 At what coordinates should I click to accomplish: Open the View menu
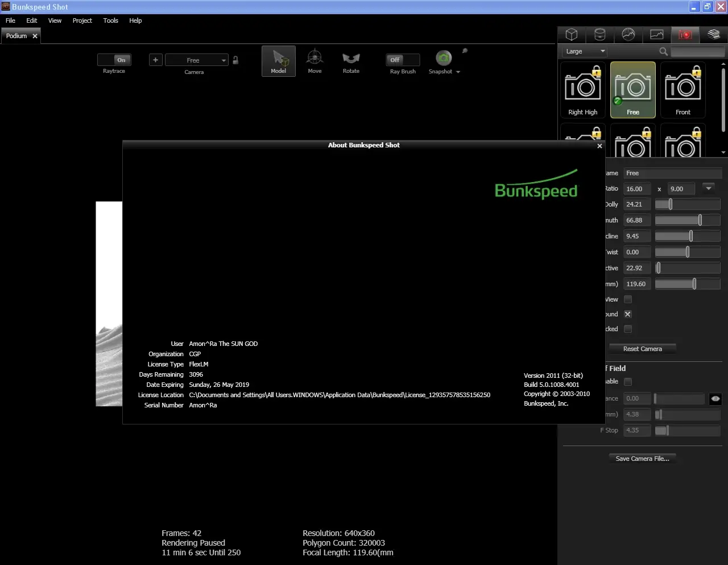click(x=55, y=20)
